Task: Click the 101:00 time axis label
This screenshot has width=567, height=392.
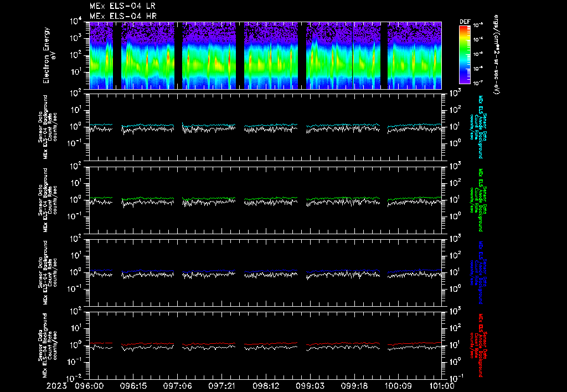Action: click(x=442, y=386)
